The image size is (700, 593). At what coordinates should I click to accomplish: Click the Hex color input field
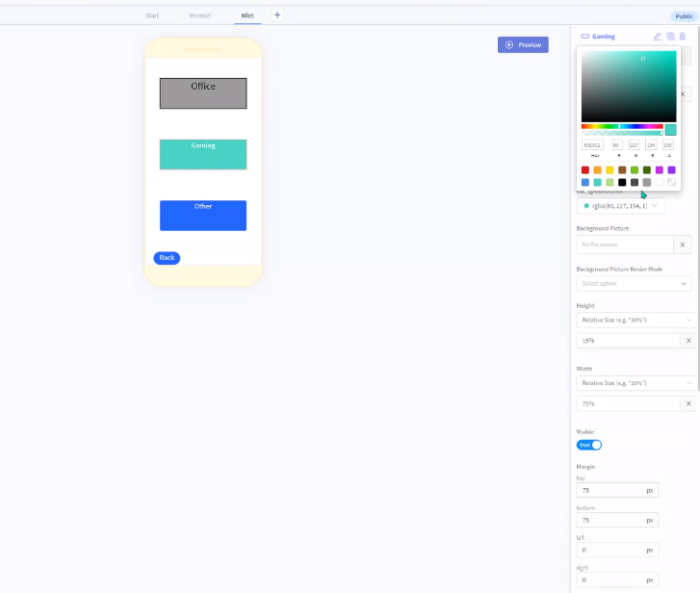tap(592, 145)
